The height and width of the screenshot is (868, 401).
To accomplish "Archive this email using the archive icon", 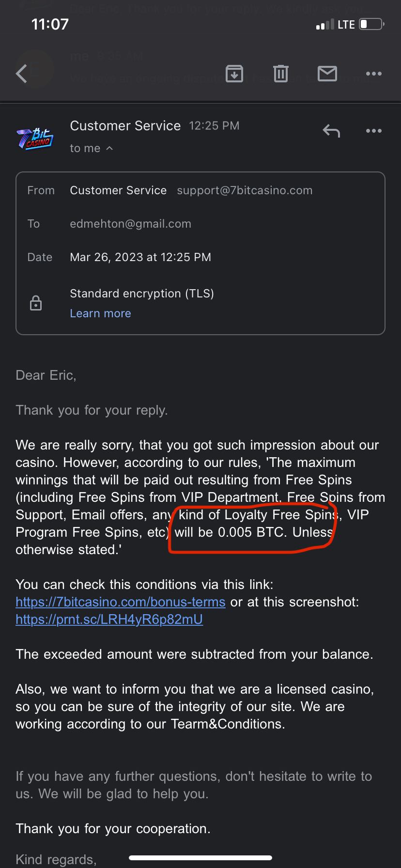I will tap(234, 74).
